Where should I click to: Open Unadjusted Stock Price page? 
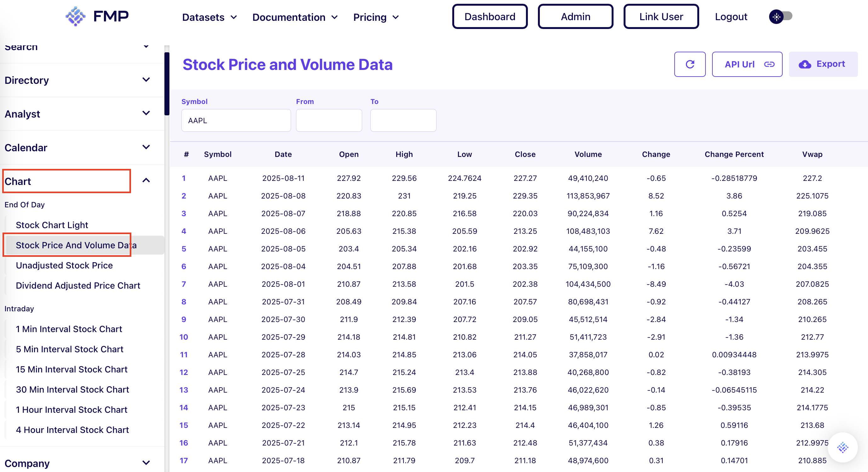pyautogui.click(x=64, y=265)
